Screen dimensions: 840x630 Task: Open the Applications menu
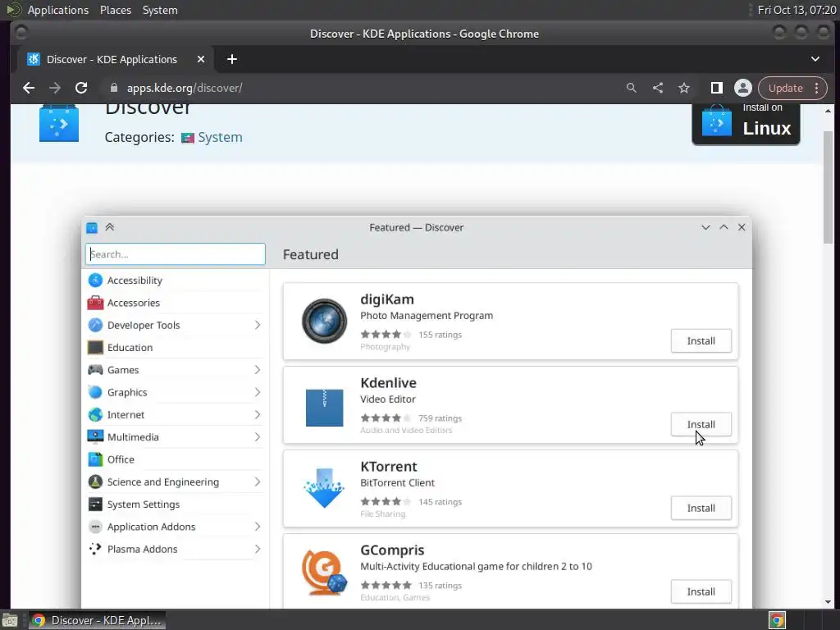[x=58, y=10]
